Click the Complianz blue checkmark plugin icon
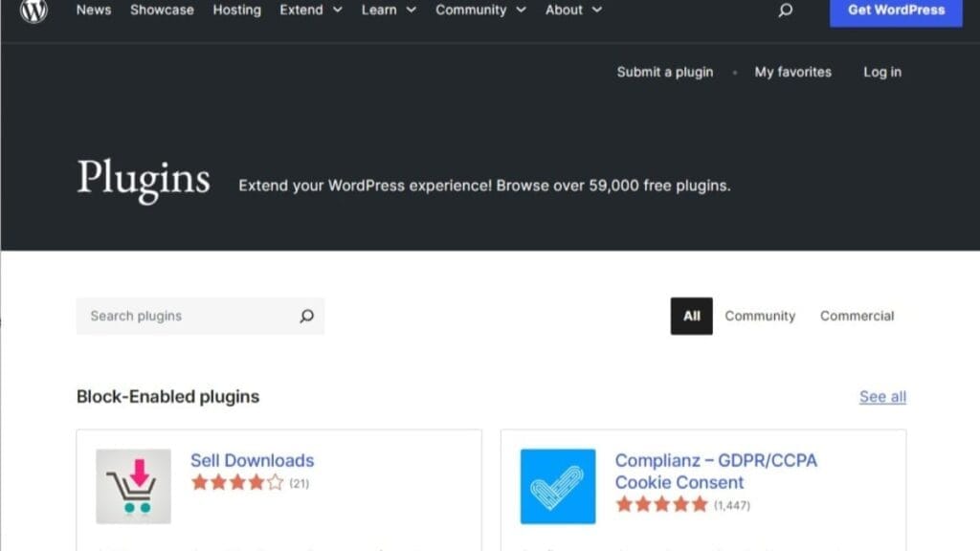This screenshot has width=980, height=551. point(558,485)
